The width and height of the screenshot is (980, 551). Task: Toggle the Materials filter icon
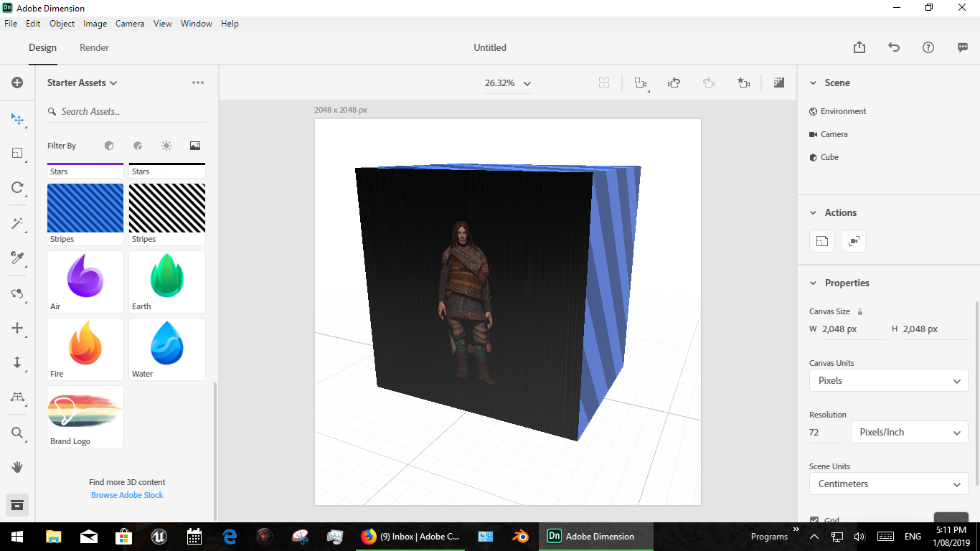tap(138, 146)
